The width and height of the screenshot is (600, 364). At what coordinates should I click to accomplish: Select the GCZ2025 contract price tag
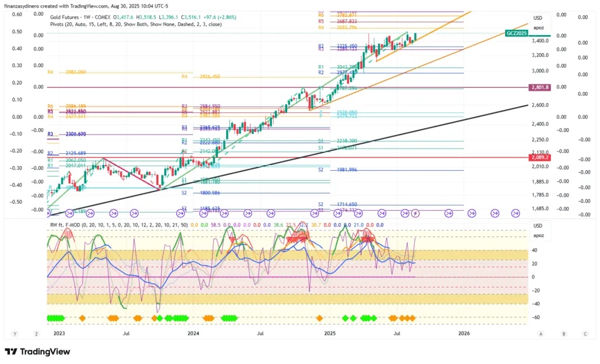click(x=517, y=33)
